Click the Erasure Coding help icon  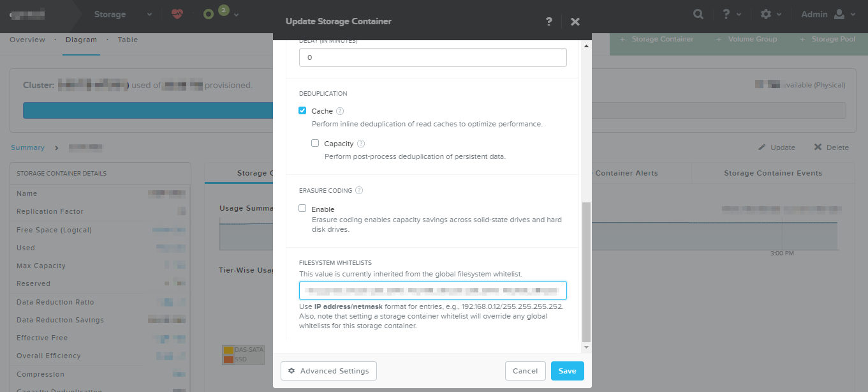[359, 190]
